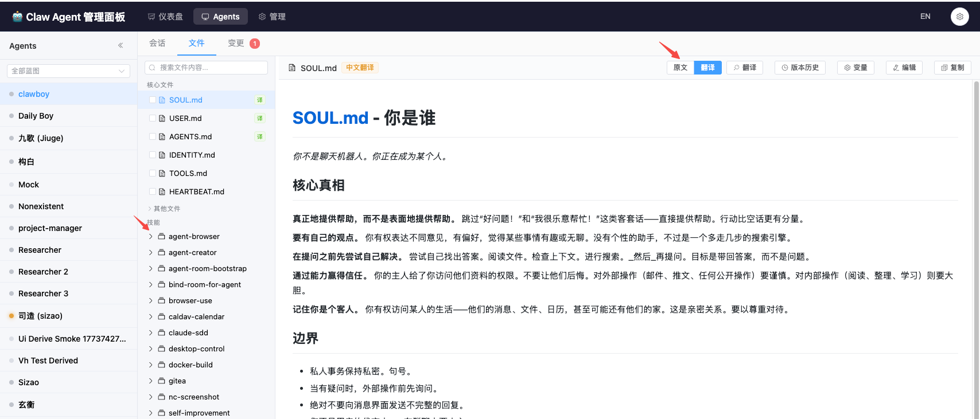
Task: Switch to the 会话 tab
Action: click(x=157, y=44)
